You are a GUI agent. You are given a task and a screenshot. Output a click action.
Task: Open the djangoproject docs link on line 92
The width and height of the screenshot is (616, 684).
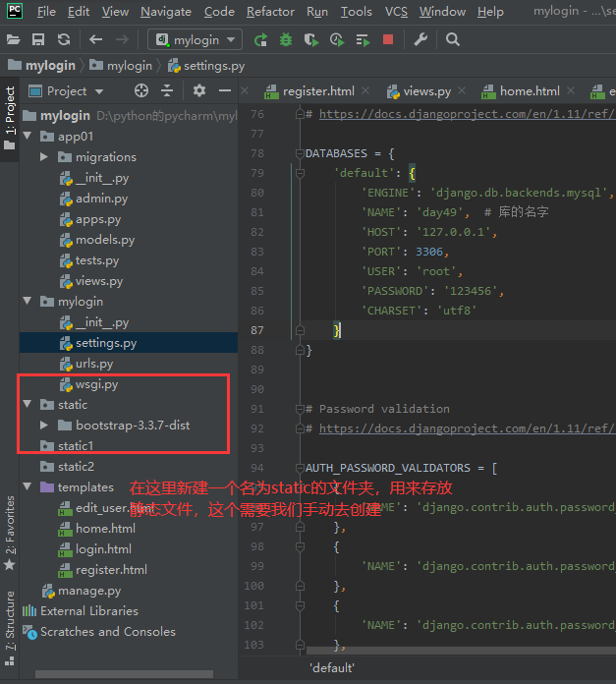coord(468,428)
